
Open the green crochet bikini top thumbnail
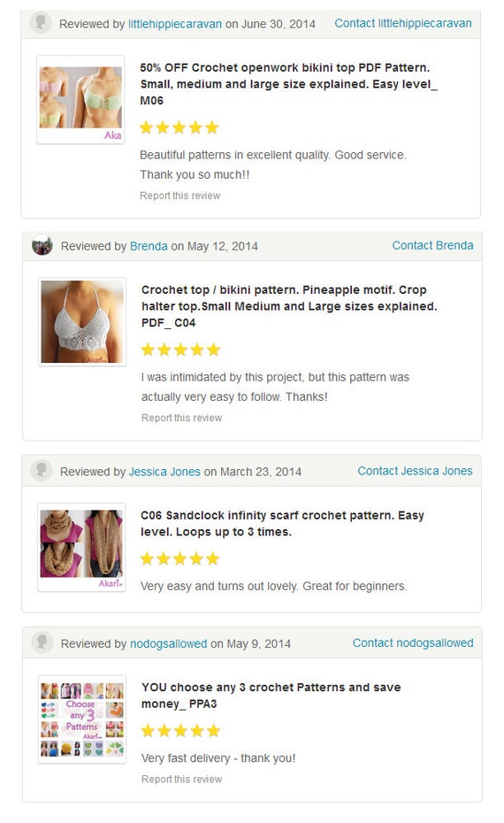pos(80,100)
